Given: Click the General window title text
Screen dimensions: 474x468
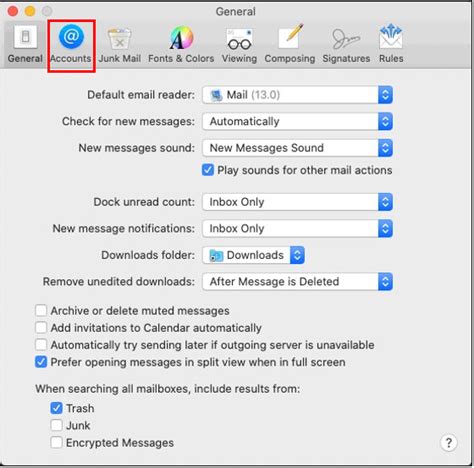Looking at the screenshot, I should [x=236, y=12].
